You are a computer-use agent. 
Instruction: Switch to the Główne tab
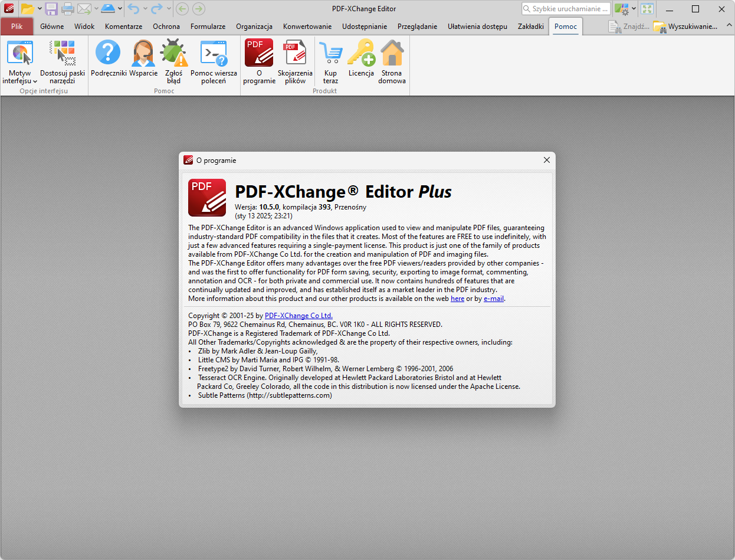[52, 27]
